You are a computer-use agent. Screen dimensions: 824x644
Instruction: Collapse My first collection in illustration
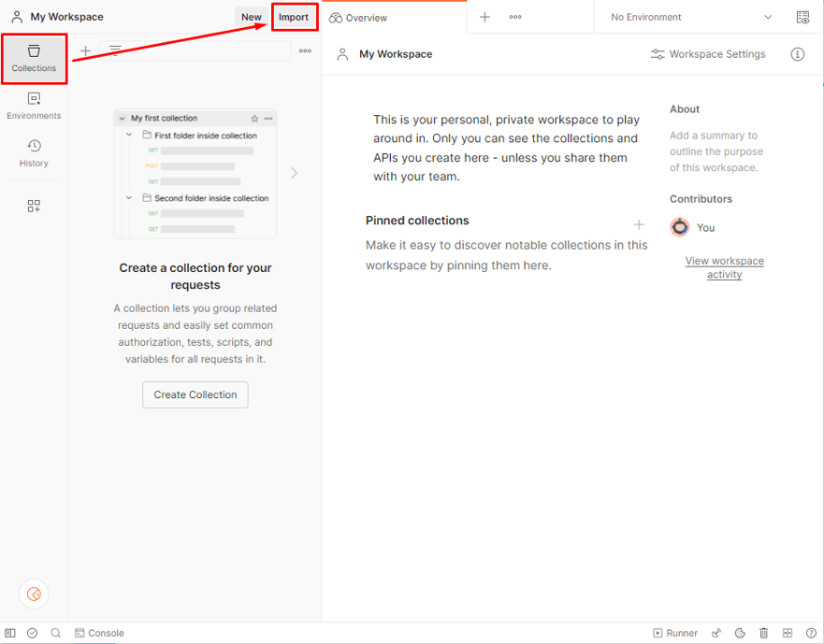123,118
